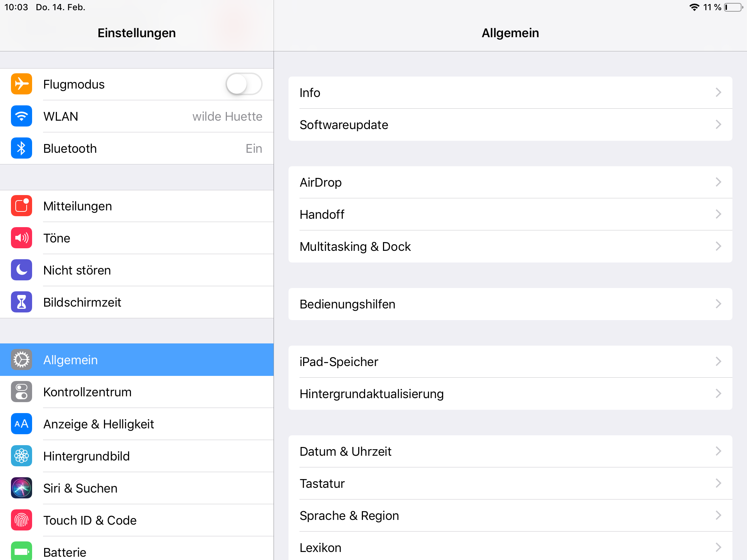Expand the Softwareupdate row chevron
This screenshot has width=747, height=560.
[x=718, y=125]
